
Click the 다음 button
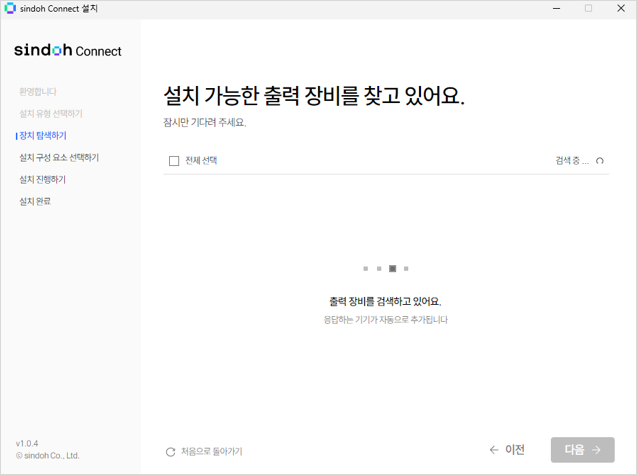(x=583, y=450)
